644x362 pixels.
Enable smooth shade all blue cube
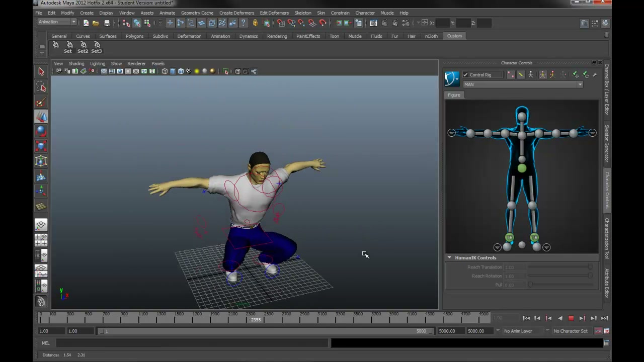pos(173,71)
